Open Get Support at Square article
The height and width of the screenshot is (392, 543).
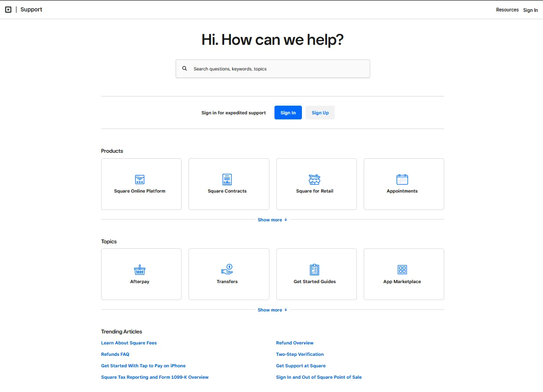(301, 365)
